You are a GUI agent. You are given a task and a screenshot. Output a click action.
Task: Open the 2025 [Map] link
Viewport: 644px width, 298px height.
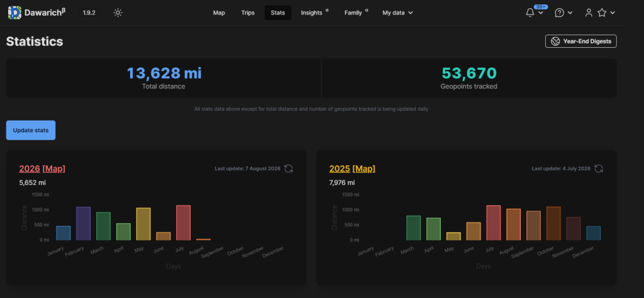(x=364, y=168)
